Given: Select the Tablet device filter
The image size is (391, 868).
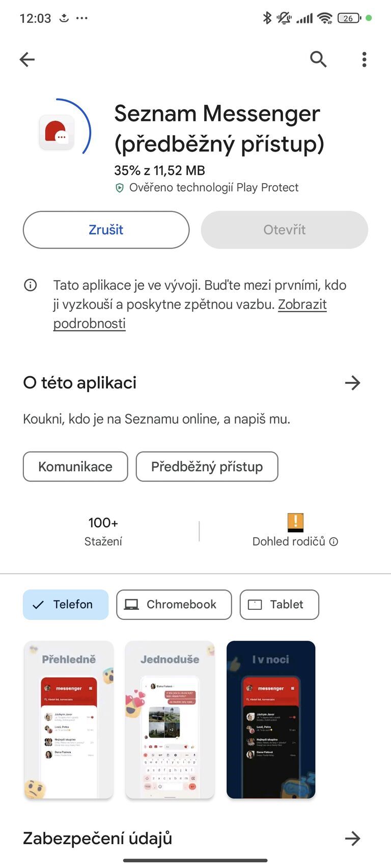Looking at the screenshot, I should [279, 605].
